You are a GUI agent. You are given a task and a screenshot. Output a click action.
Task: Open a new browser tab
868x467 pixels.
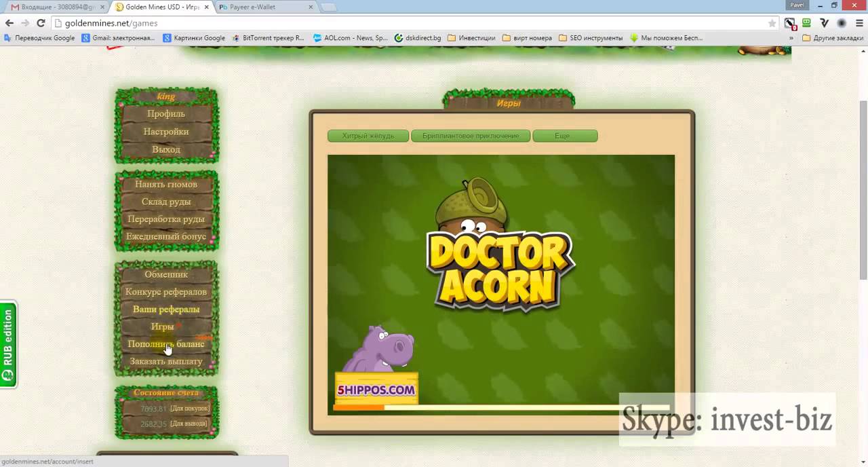(x=329, y=7)
